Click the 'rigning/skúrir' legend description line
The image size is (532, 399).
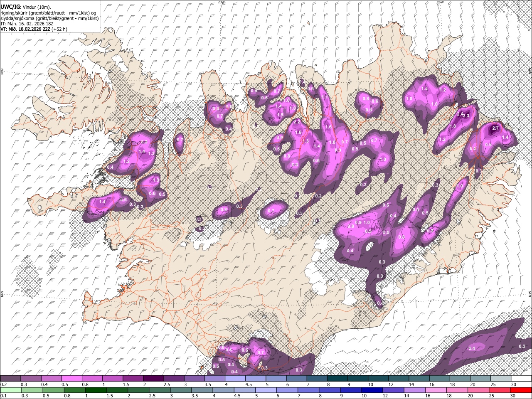coord(48,13)
